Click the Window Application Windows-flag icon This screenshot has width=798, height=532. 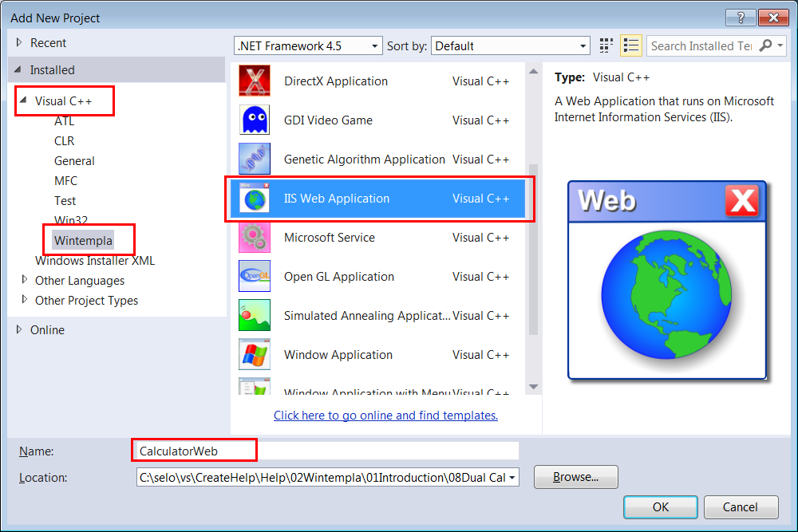point(255,354)
